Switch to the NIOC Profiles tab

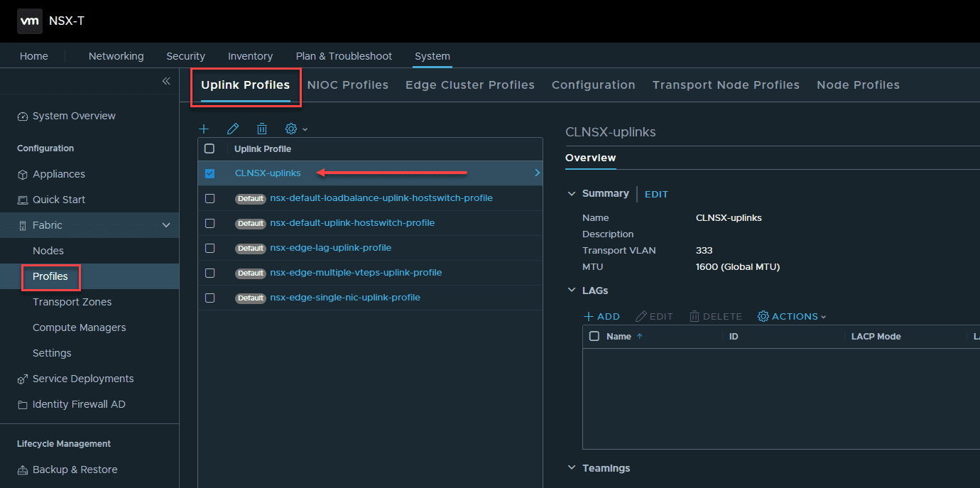click(x=348, y=85)
